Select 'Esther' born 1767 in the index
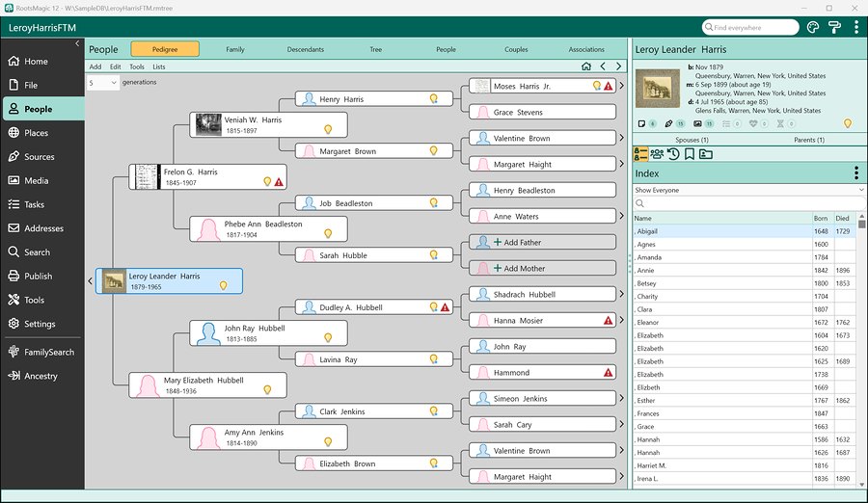Screen dimensions: 868x503 click(745, 400)
